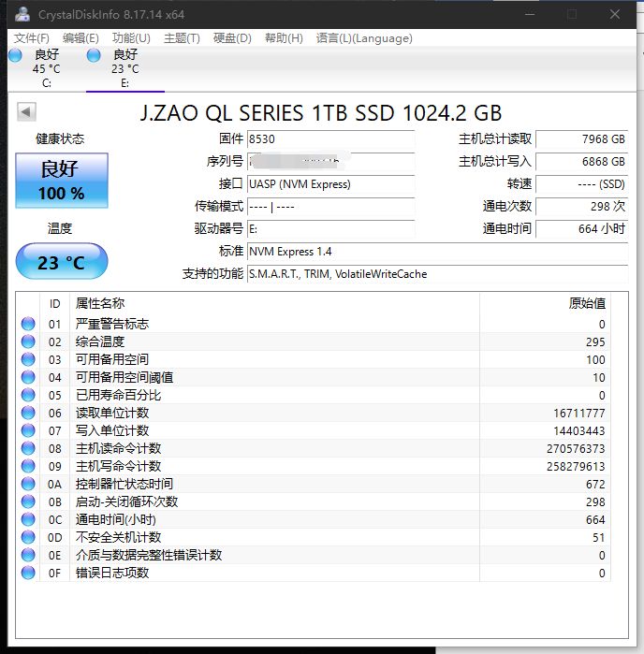644x654 pixels.
Task: Click the 原始值 column header
Action: (587, 303)
